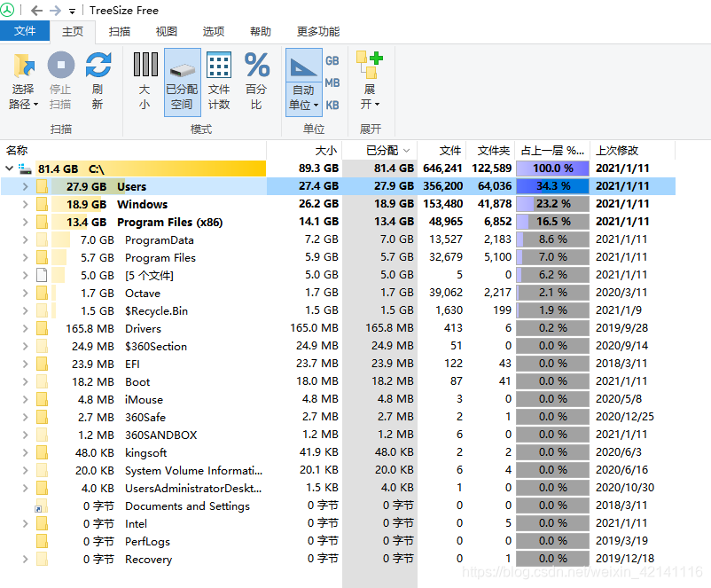This screenshot has height=588, width=711.
Task: Sort by the Folders (文件夹) column header
Action: [x=491, y=150]
